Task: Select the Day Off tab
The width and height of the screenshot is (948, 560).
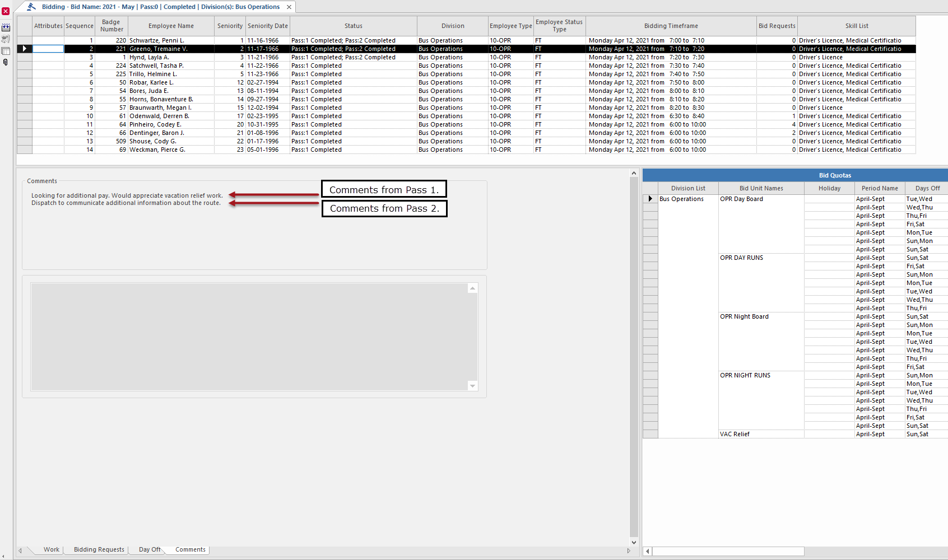Action: 149,550
